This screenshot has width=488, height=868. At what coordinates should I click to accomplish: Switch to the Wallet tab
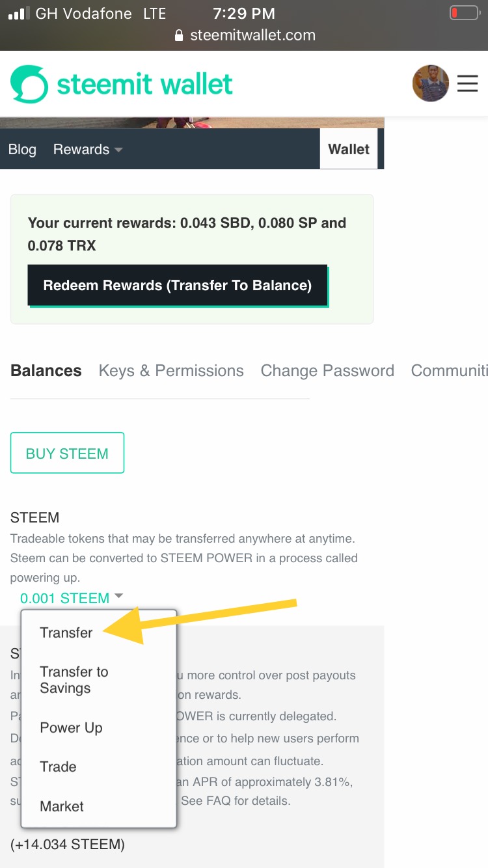349,149
